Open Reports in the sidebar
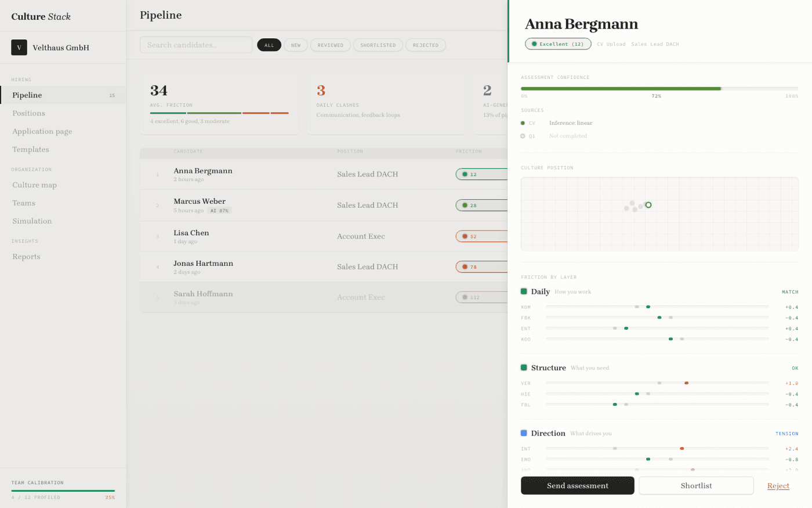 pos(63,257)
